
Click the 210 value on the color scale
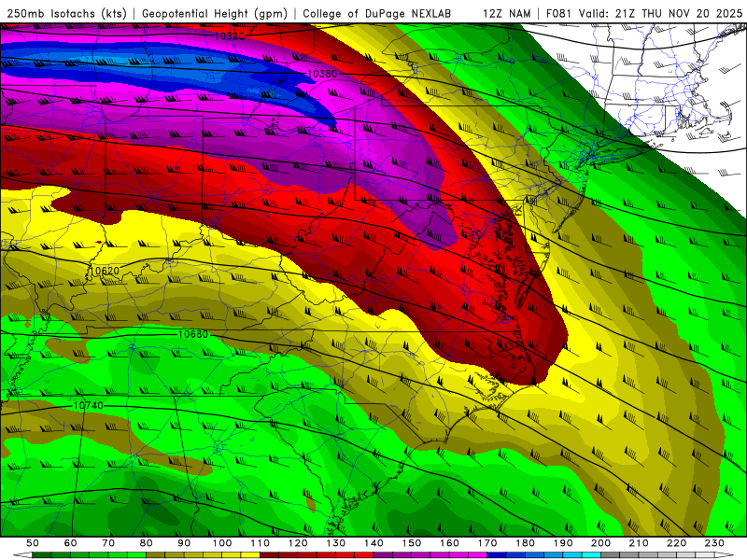pos(639,543)
